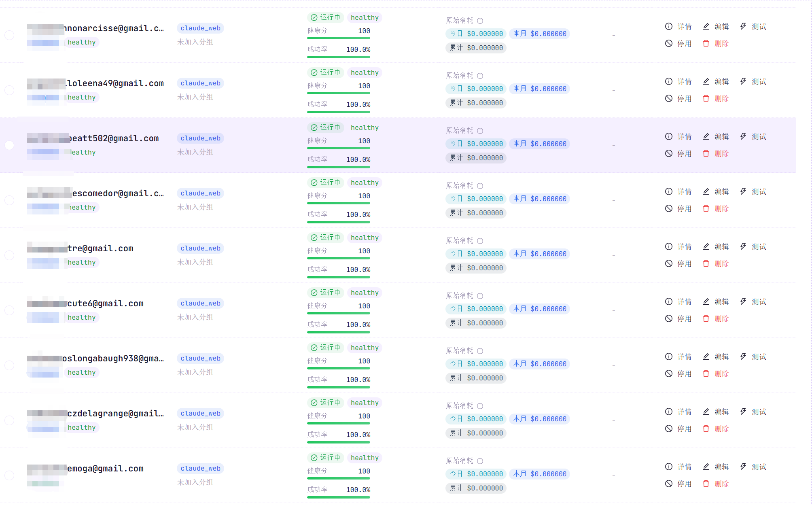
Task: Check the czdelagrange@gmail account row
Action: (9, 420)
